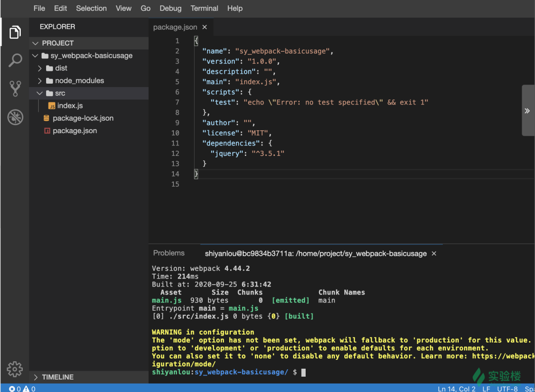The width and height of the screenshot is (535, 392).
Task: Click the "scripts" key in editor
Action: point(220,92)
